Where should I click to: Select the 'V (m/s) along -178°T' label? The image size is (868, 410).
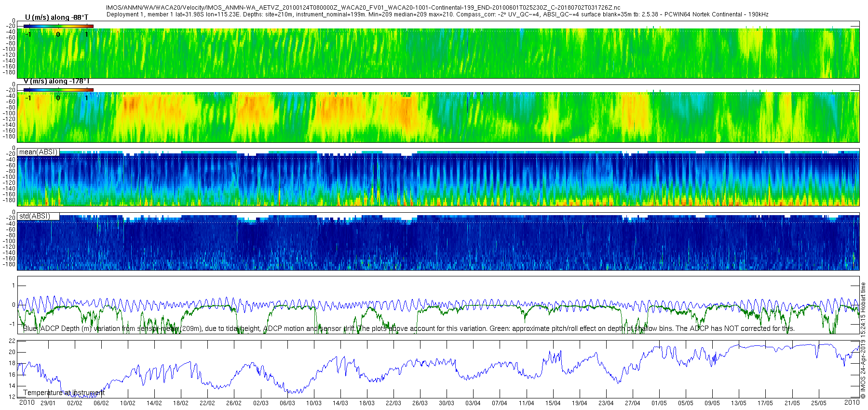57,82
